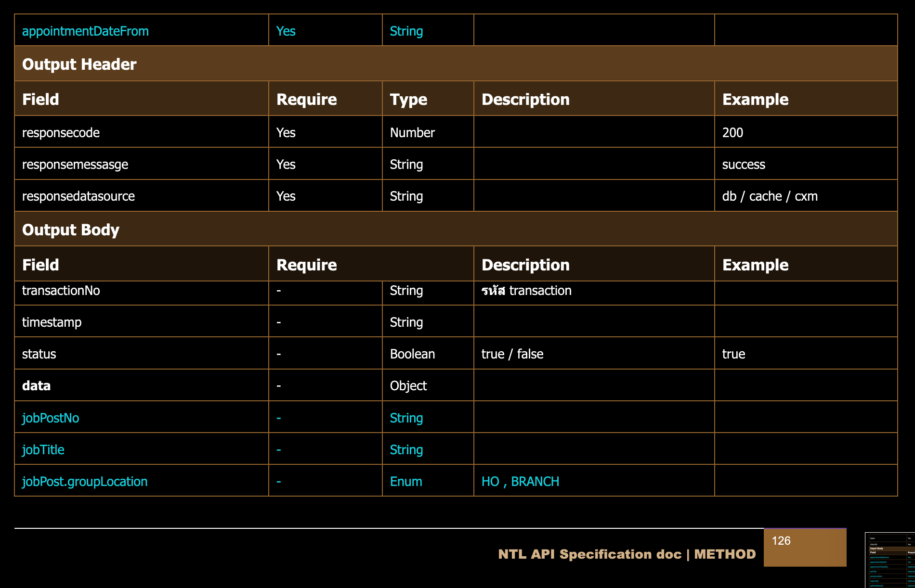The height and width of the screenshot is (588, 915).
Task: Click the transactionNo field cell
Action: pos(61,291)
